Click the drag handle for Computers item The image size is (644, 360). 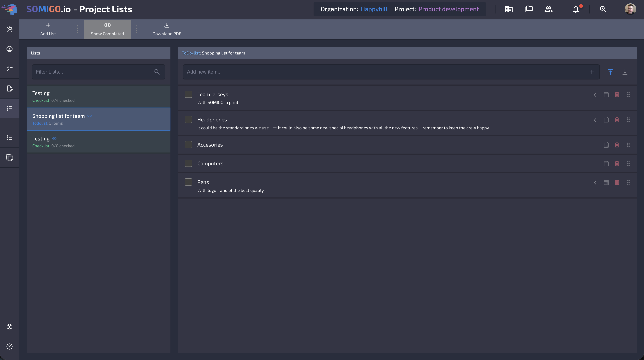pos(628,164)
